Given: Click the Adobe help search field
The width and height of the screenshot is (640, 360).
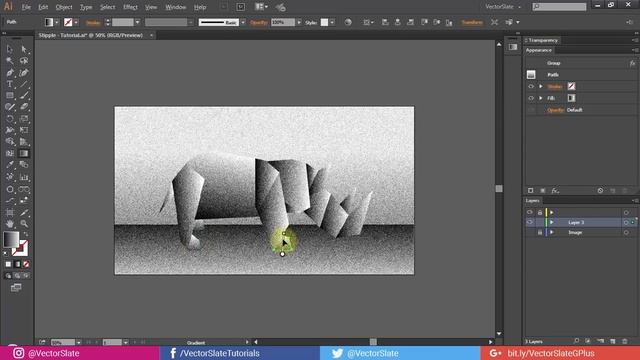Looking at the screenshot, I should pyautogui.click(x=559, y=7).
